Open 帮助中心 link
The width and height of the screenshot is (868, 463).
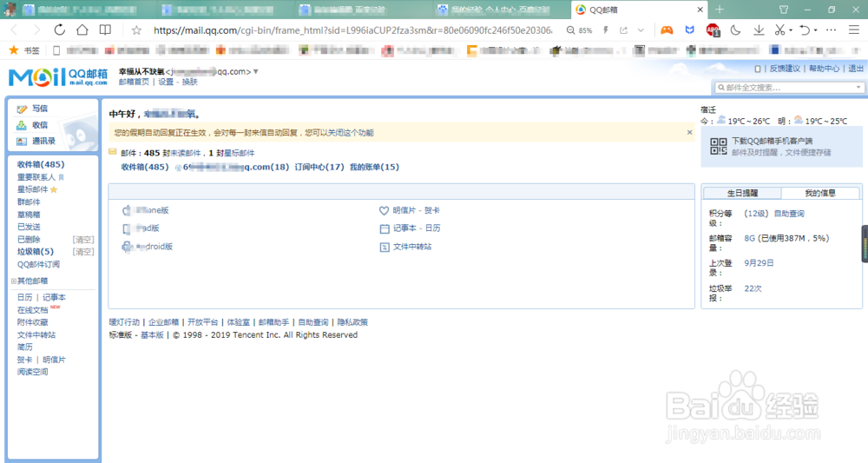(x=824, y=69)
